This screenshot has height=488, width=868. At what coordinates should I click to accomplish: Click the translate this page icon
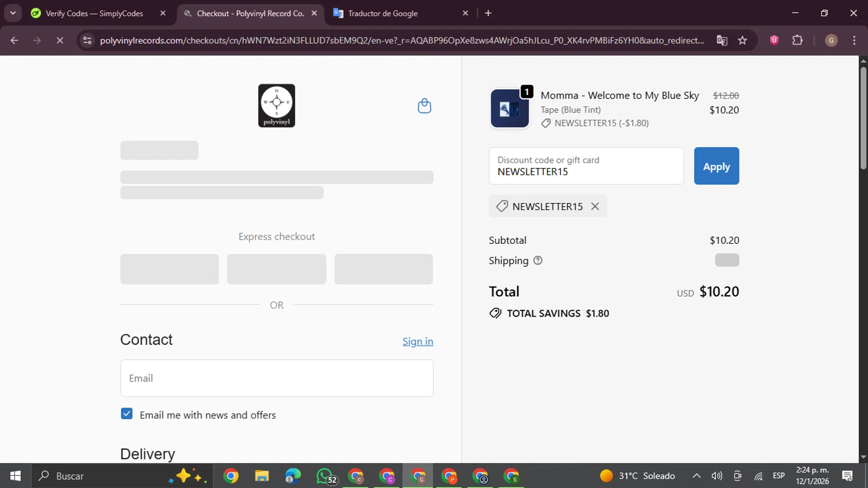[722, 41]
